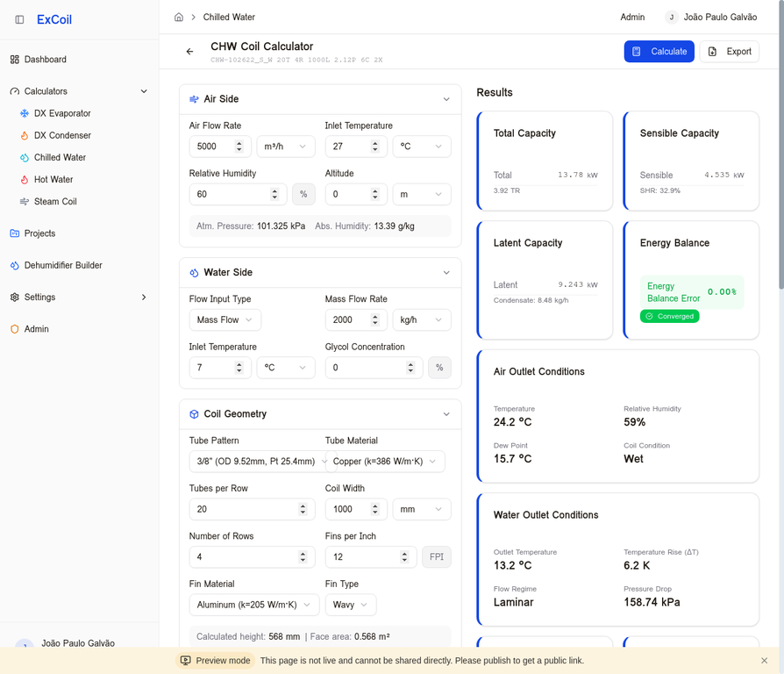Click the Converged status badge
This screenshot has height=674, width=784.
click(x=670, y=316)
